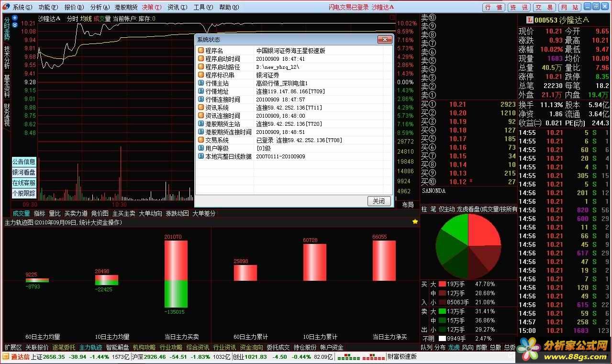Open the 逐笔委托 bottom tab
This screenshot has height=364, width=612.
[64, 347]
